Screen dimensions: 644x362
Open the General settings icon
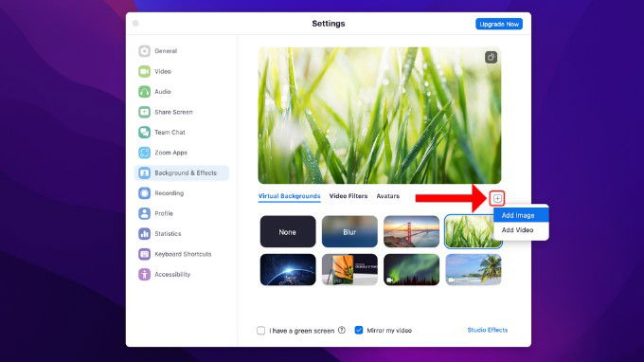click(x=144, y=51)
